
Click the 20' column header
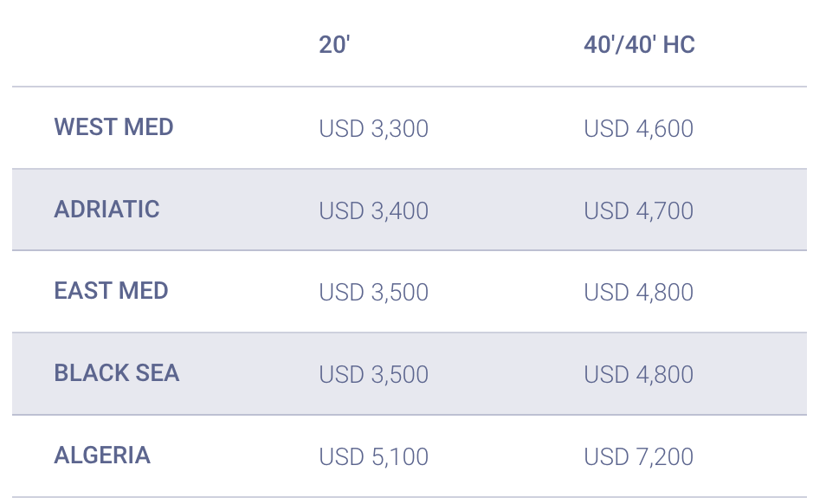[333, 45]
